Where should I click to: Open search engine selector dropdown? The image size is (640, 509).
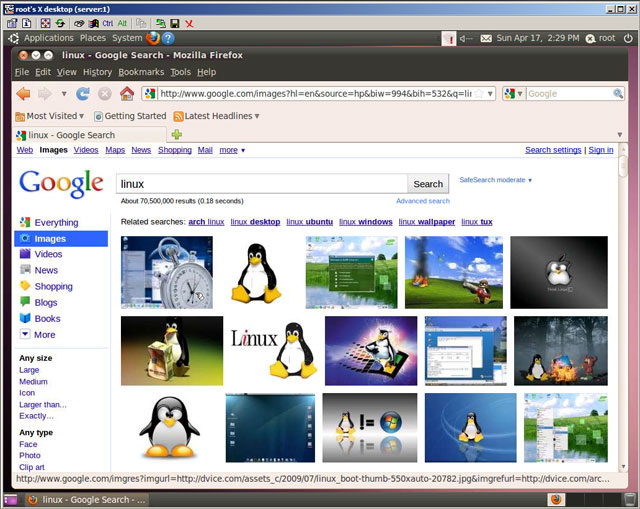coord(513,94)
